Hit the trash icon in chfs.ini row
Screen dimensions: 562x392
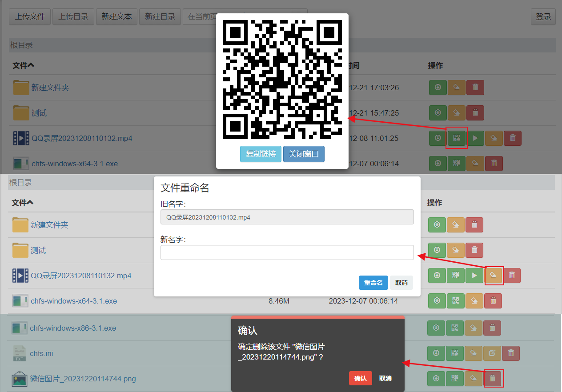click(x=511, y=353)
